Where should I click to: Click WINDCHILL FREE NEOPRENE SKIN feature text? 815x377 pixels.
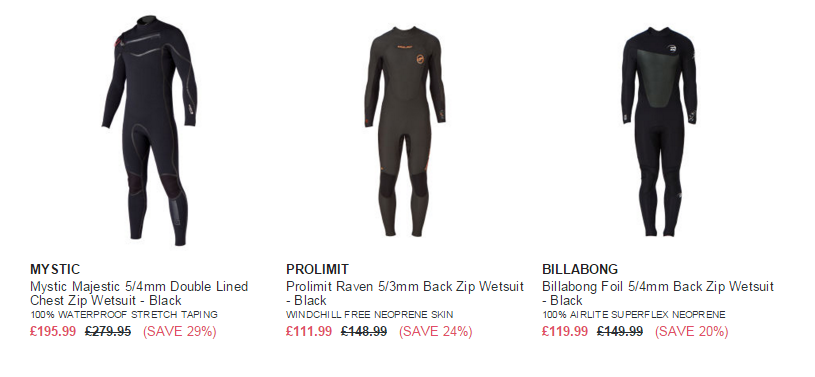point(370,315)
